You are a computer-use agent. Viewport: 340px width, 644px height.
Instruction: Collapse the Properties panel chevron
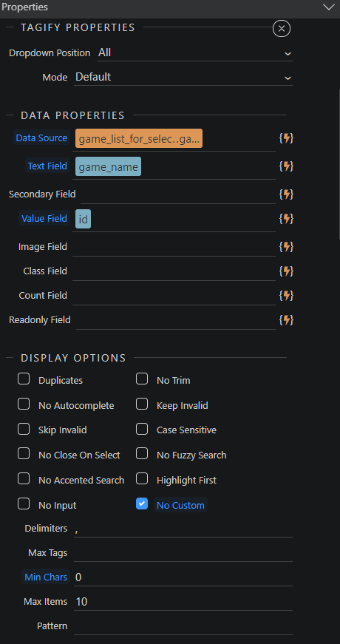click(329, 7)
